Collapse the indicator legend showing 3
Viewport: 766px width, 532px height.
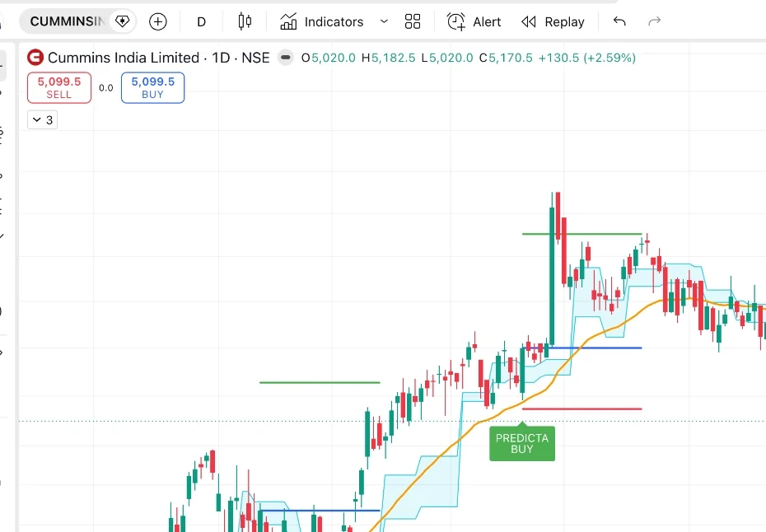click(43, 120)
